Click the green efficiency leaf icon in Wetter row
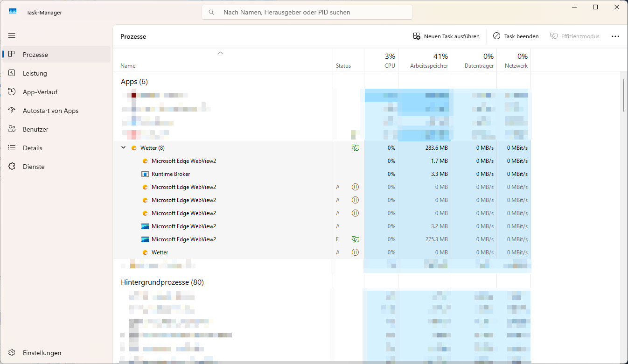This screenshot has width=628, height=364. point(355,147)
